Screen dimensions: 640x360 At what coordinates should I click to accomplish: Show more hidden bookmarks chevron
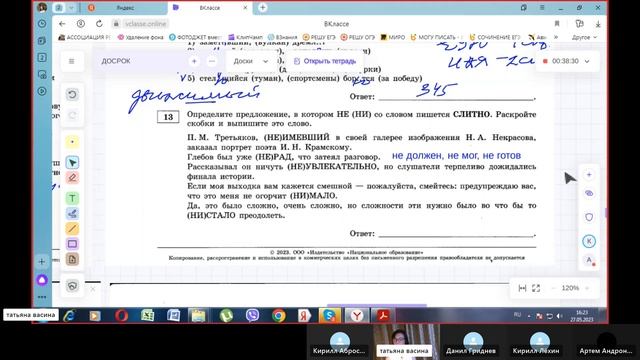click(556, 37)
